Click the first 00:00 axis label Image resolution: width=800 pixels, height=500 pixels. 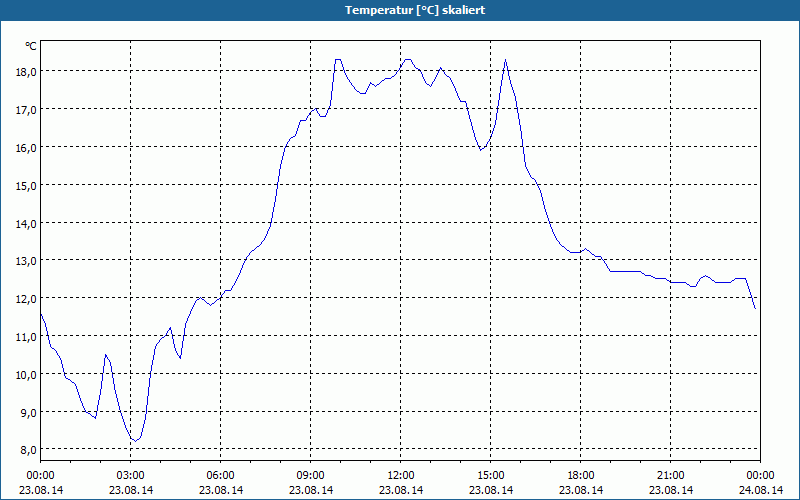[x=40, y=476]
